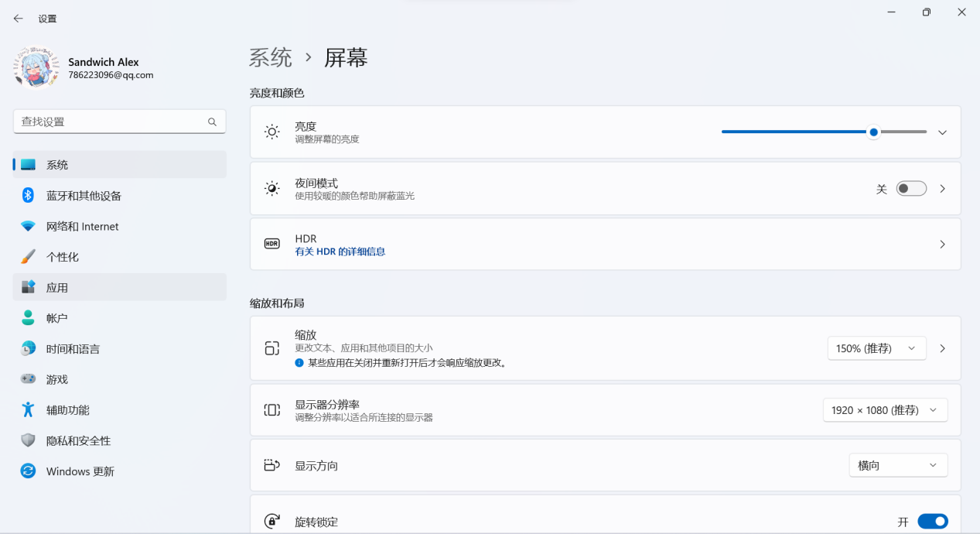Toggle 夜间模式 on
The width and height of the screenshot is (980, 534).
[911, 188]
